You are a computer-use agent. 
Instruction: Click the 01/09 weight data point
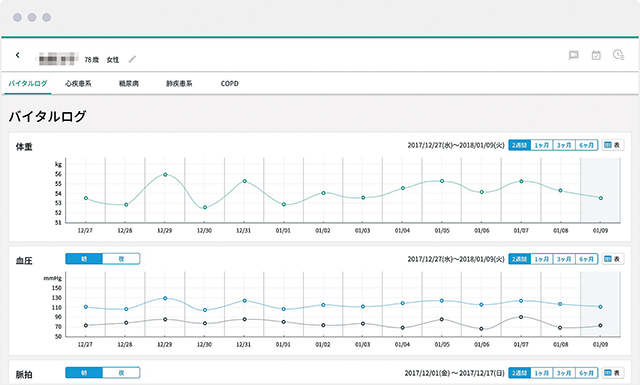[x=601, y=198]
